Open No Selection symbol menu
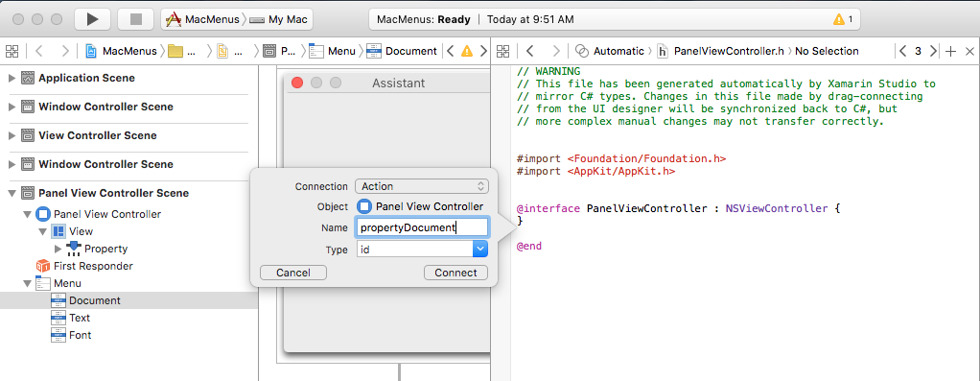 pyautogui.click(x=827, y=51)
